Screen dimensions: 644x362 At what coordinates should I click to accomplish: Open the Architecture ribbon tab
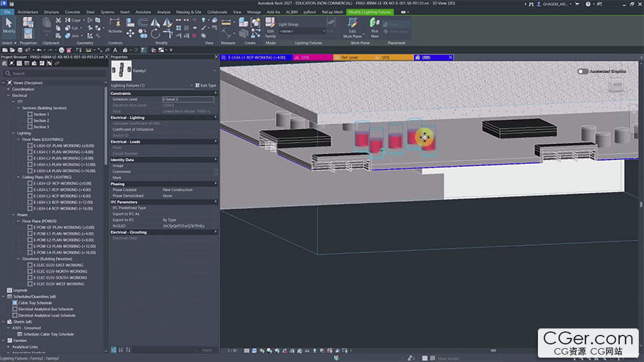[28, 12]
